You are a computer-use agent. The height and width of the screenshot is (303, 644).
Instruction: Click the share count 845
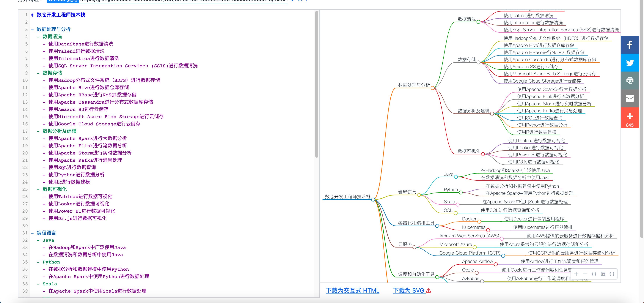coord(629,125)
